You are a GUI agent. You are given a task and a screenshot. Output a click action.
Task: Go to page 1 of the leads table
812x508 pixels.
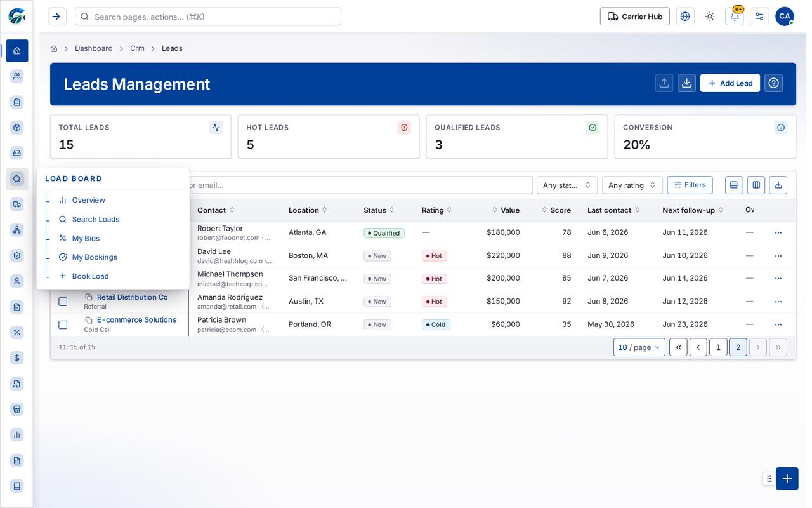click(718, 347)
